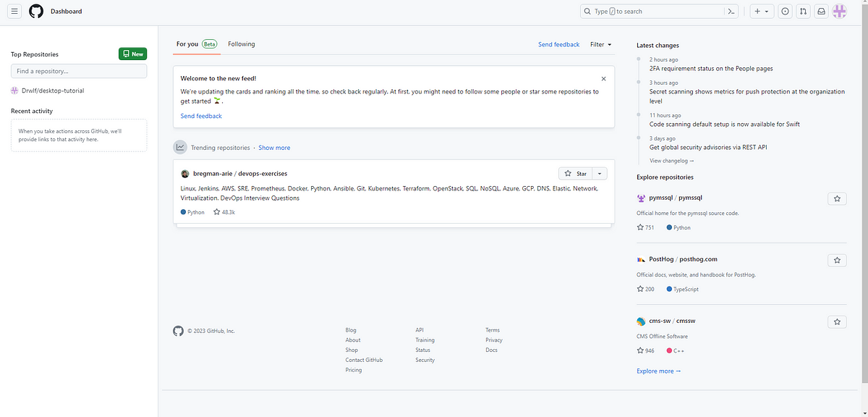This screenshot has height=417, width=868.
Task: Open the Docs footer link
Action: [x=491, y=350]
